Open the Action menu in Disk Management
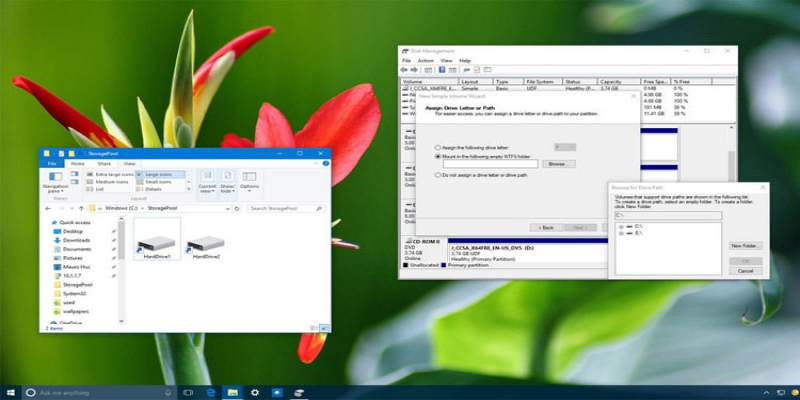Viewport: 800px width, 400px height. click(425, 60)
